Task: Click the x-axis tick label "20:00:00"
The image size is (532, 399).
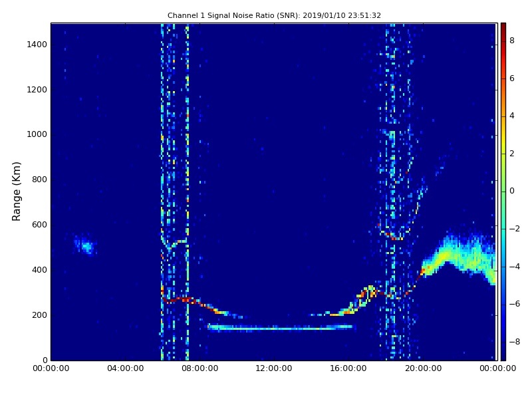Action: [423, 368]
